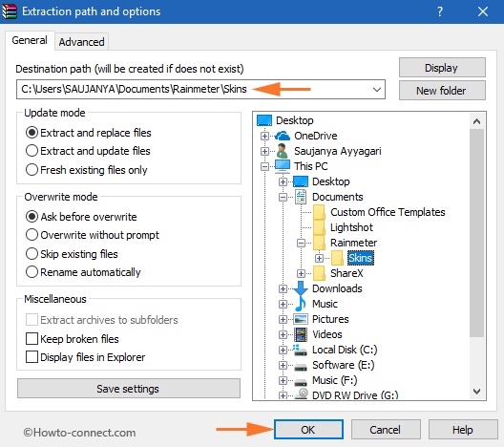This screenshot has width=504, height=447.
Task: Click the Music note icon
Action: tap(301, 304)
